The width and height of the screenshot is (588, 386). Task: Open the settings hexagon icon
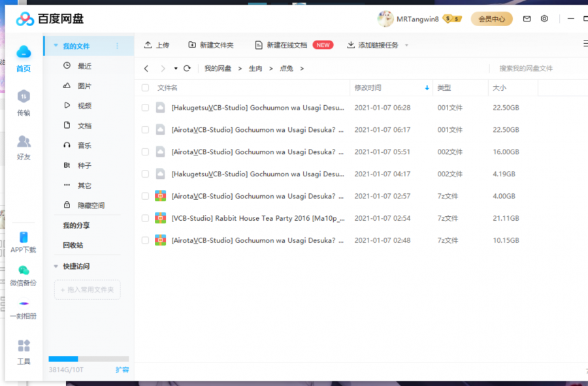coord(544,19)
